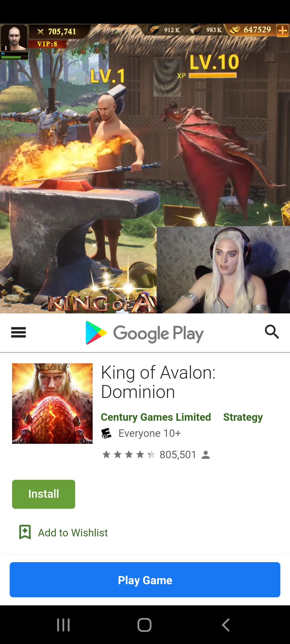Install King of Avalon
This screenshot has height=644, width=290.
(x=44, y=494)
